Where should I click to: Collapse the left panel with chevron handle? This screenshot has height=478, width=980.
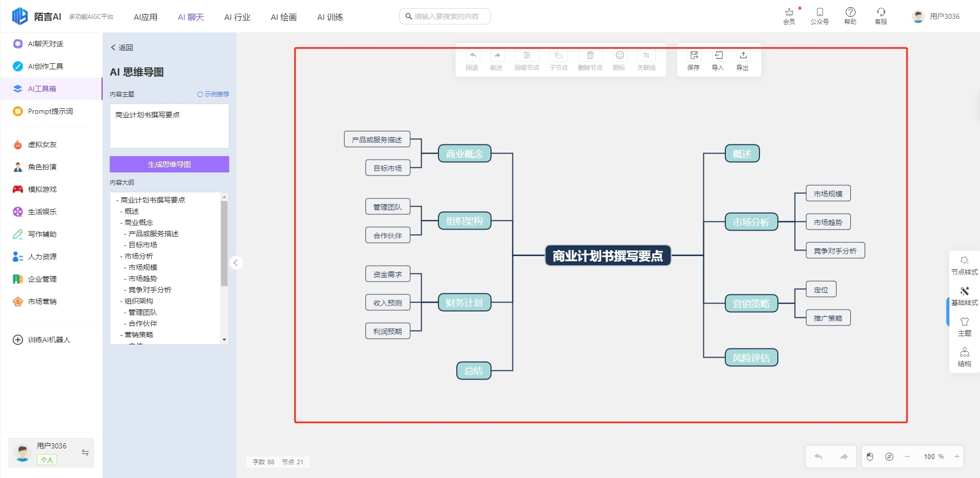[x=235, y=263]
